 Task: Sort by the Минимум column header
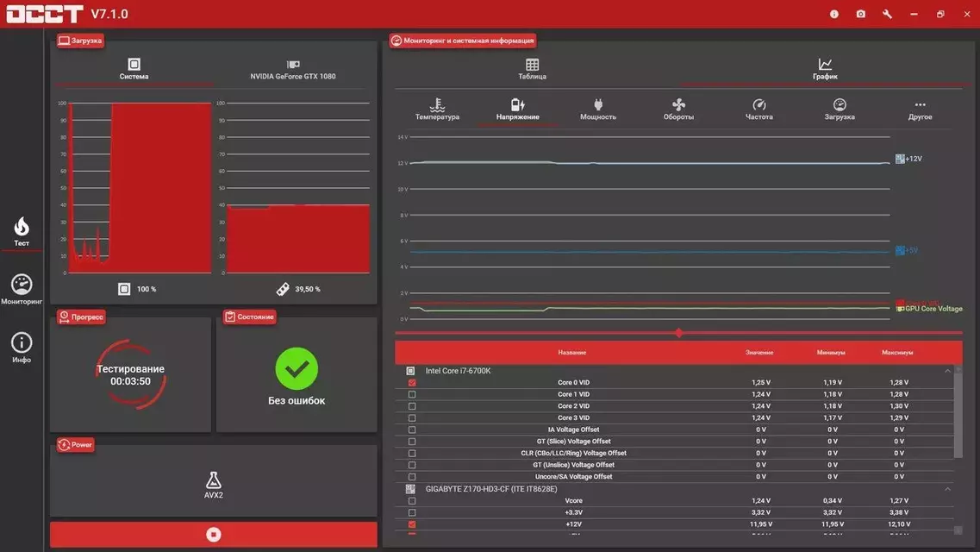click(831, 353)
